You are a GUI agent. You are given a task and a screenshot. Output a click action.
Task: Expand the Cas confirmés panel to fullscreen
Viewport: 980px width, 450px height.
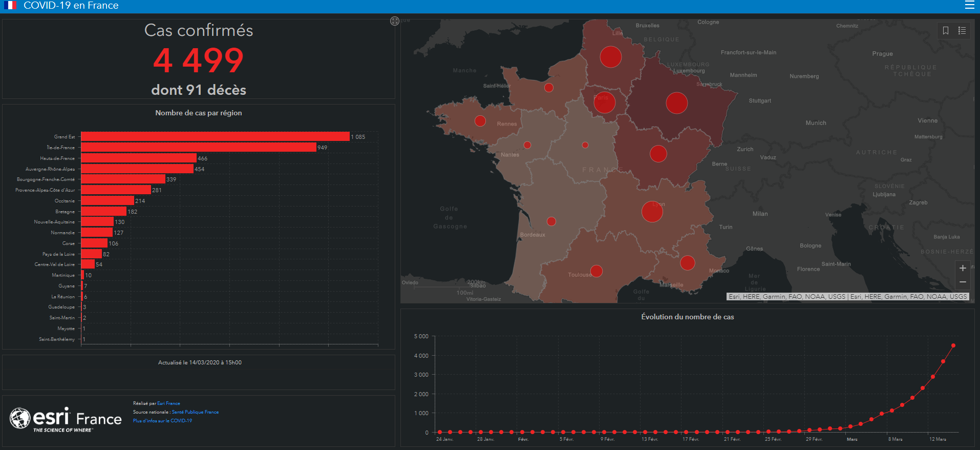point(395,21)
